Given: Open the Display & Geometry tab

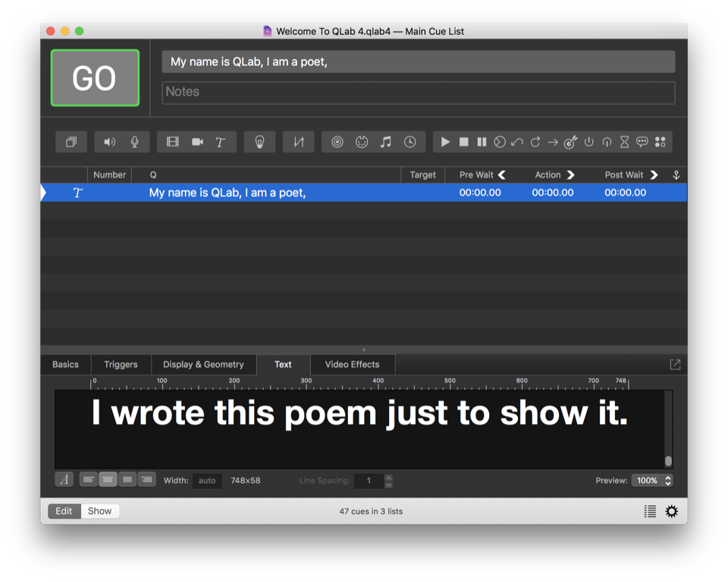Looking at the screenshot, I should tap(203, 364).
